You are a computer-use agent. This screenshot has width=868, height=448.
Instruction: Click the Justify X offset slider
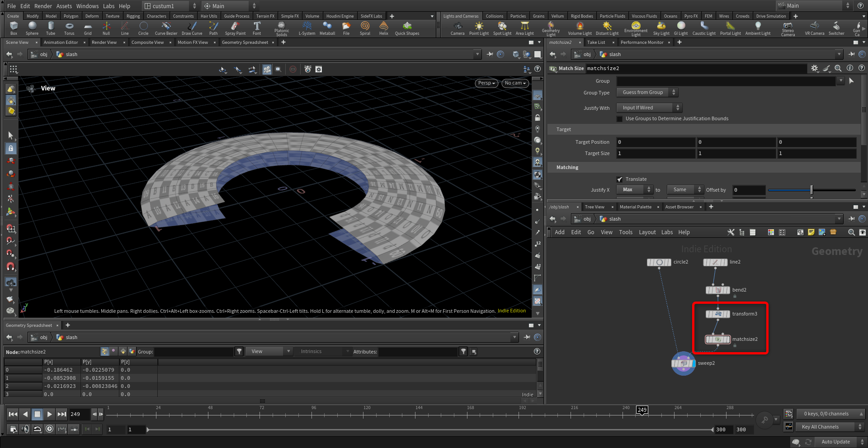click(811, 190)
